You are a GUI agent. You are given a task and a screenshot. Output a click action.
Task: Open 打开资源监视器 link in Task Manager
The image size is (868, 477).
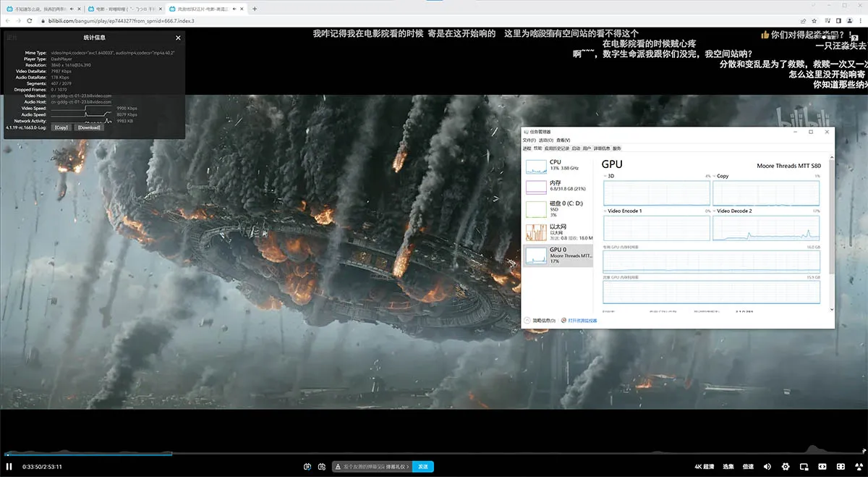tap(580, 320)
